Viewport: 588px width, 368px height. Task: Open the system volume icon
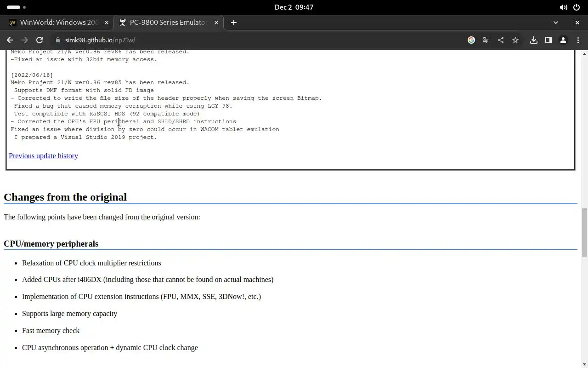563,7
